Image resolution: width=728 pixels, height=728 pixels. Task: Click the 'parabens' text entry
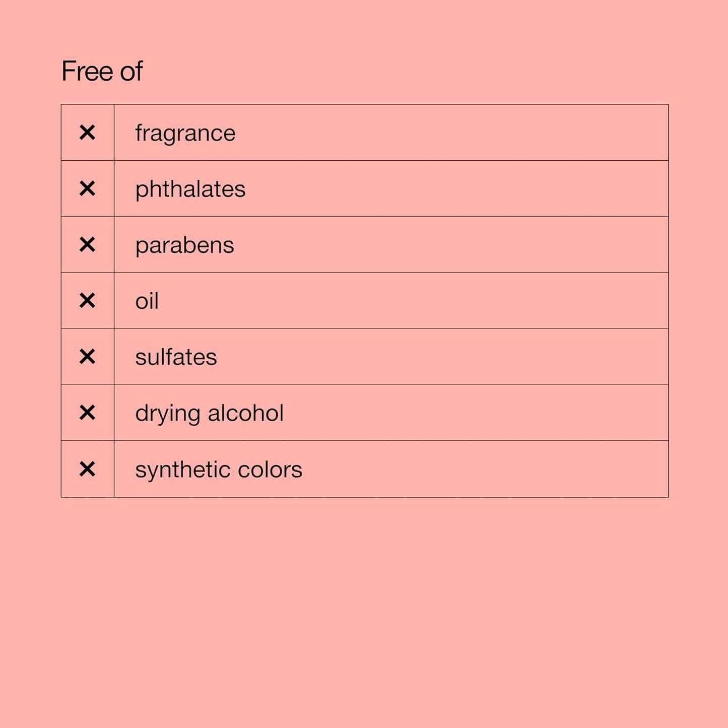(x=184, y=245)
